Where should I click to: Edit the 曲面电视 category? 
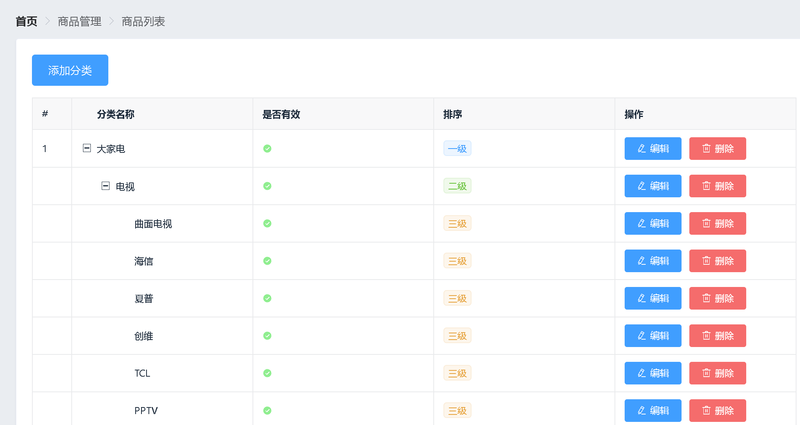pyautogui.click(x=653, y=223)
